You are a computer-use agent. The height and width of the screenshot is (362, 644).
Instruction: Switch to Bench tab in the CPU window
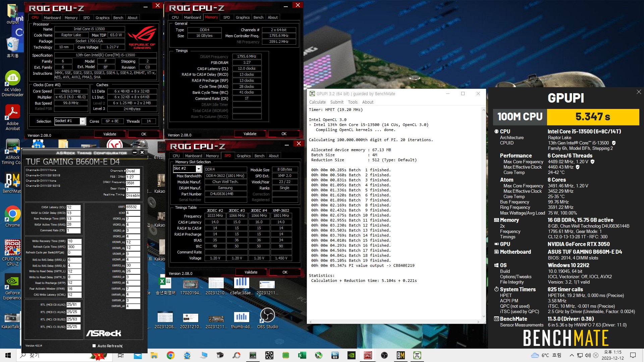tap(118, 18)
